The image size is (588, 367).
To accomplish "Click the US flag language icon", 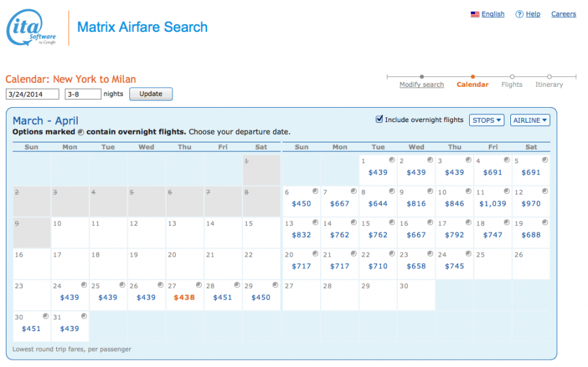I will coord(475,14).
